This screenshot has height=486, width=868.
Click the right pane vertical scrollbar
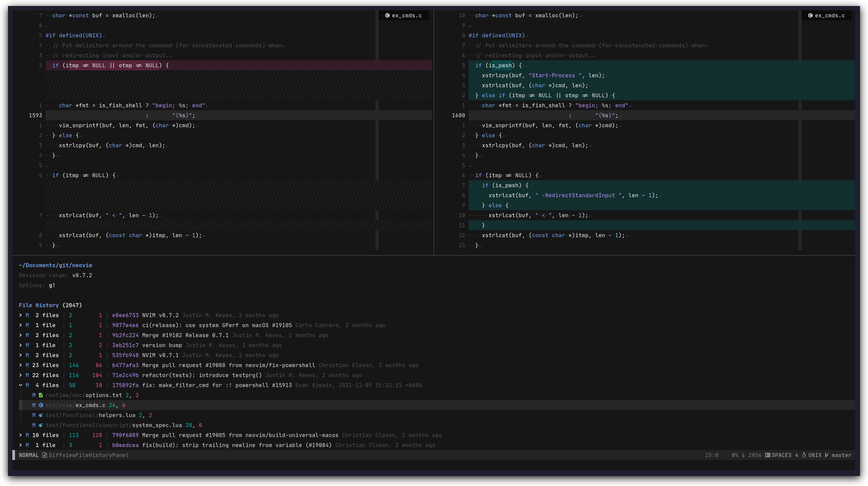point(800,130)
